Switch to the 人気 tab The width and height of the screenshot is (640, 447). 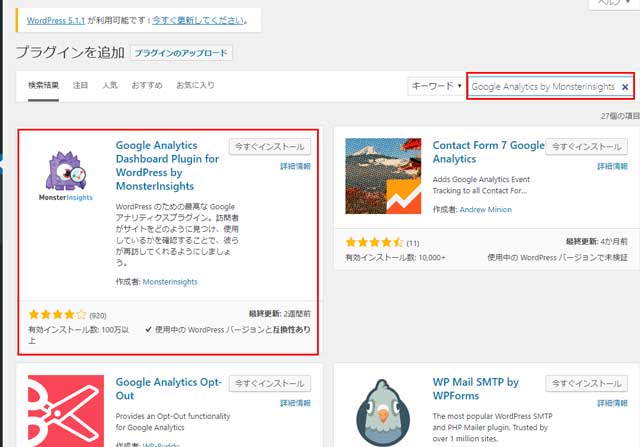coord(110,85)
